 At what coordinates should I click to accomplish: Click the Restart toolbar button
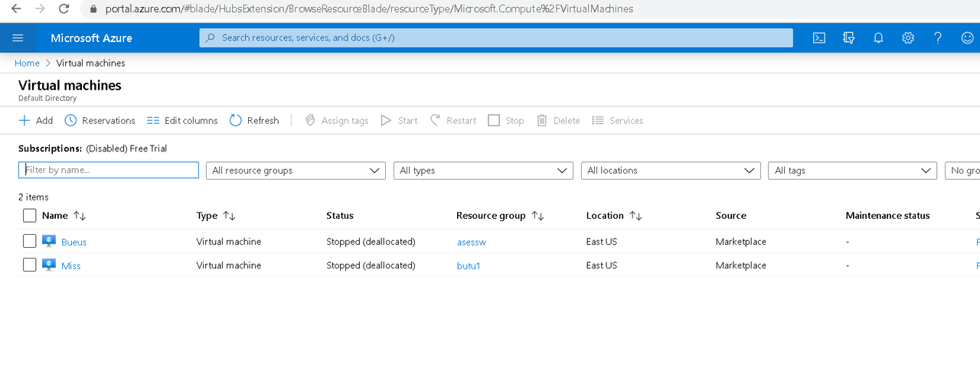[x=453, y=120]
